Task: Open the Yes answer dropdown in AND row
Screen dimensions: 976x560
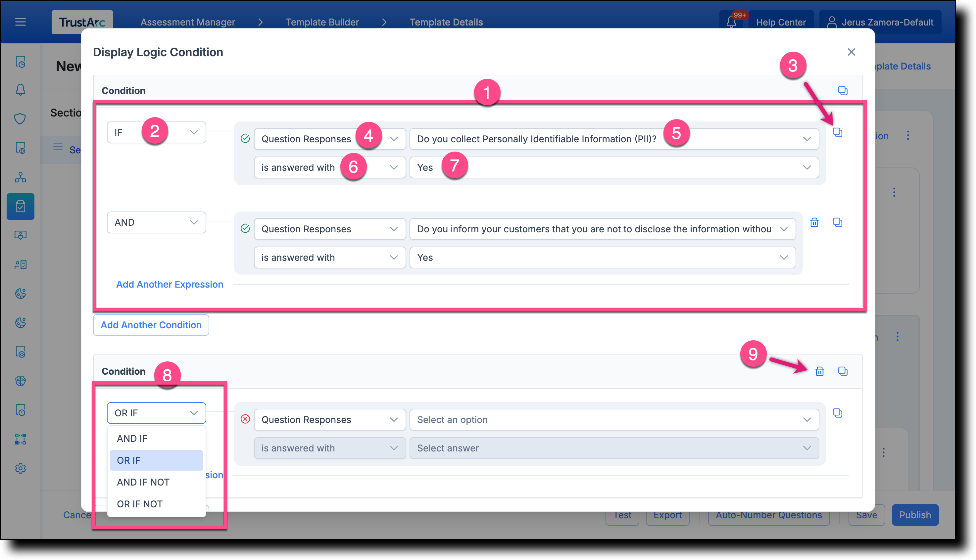Action: click(x=603, y=257)
